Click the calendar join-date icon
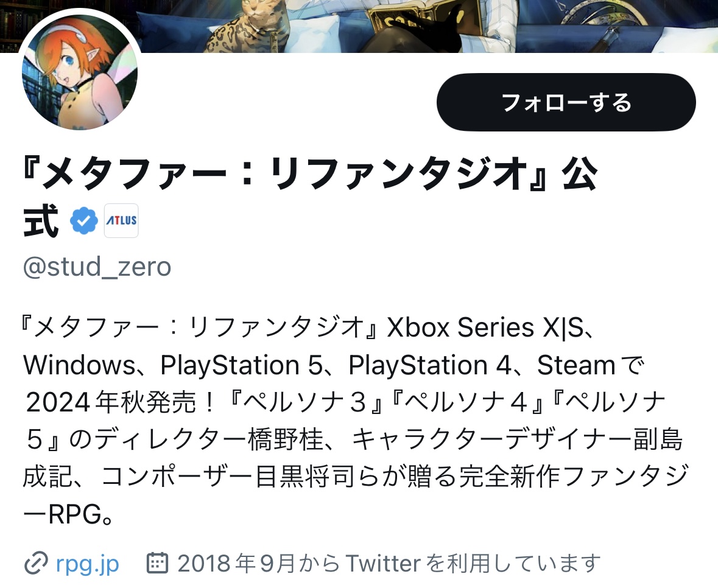 click(x=157, y=563)
